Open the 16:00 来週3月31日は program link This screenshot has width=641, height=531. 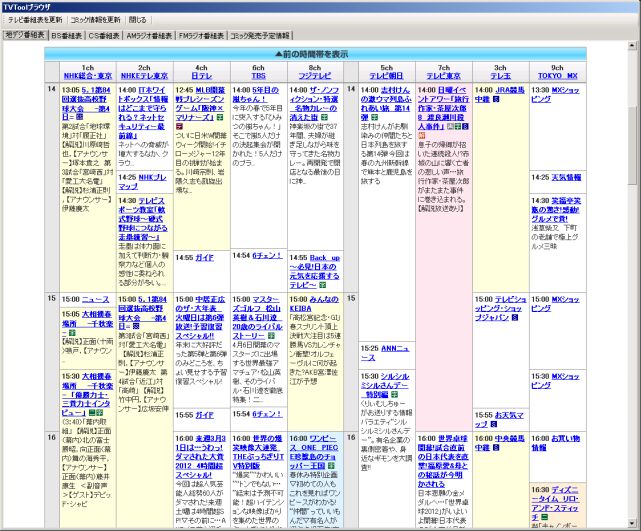[200, 457]
